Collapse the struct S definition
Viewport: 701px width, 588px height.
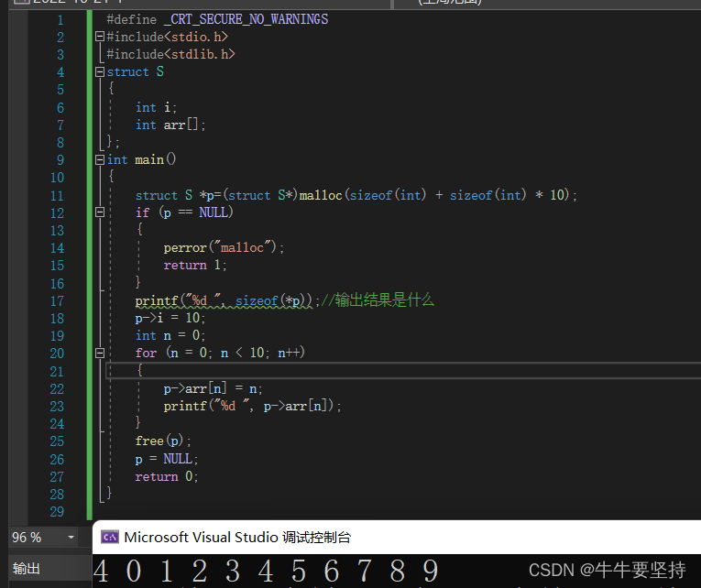coord(100,72)
